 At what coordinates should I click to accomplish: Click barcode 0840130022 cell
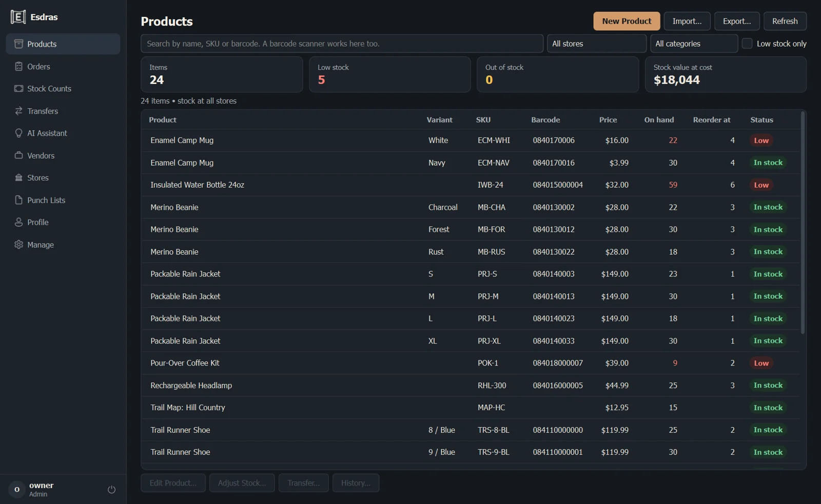(554, 252)
